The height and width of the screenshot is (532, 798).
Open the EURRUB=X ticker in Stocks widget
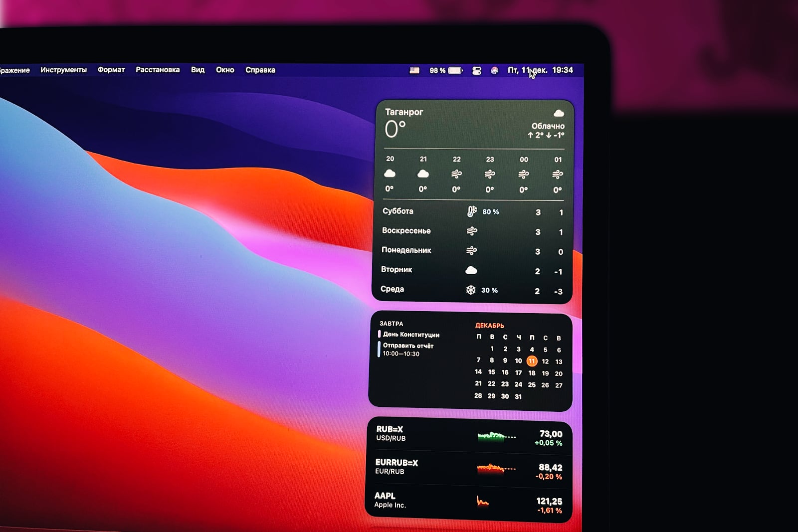click(x=397, y=463)
